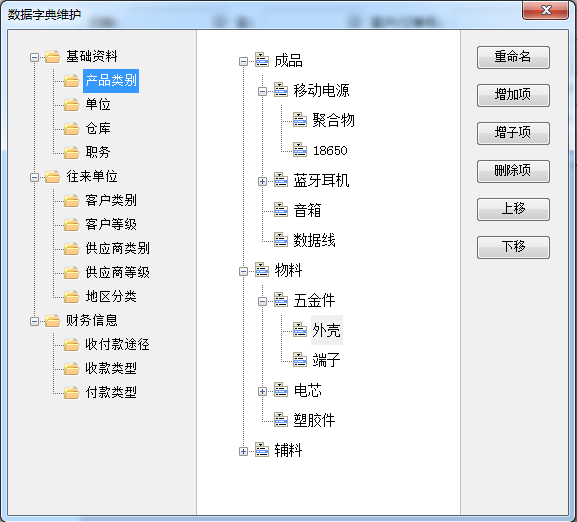Collapse the 基础资料 tree group
The image size is (577, 522).
[34, 57]
